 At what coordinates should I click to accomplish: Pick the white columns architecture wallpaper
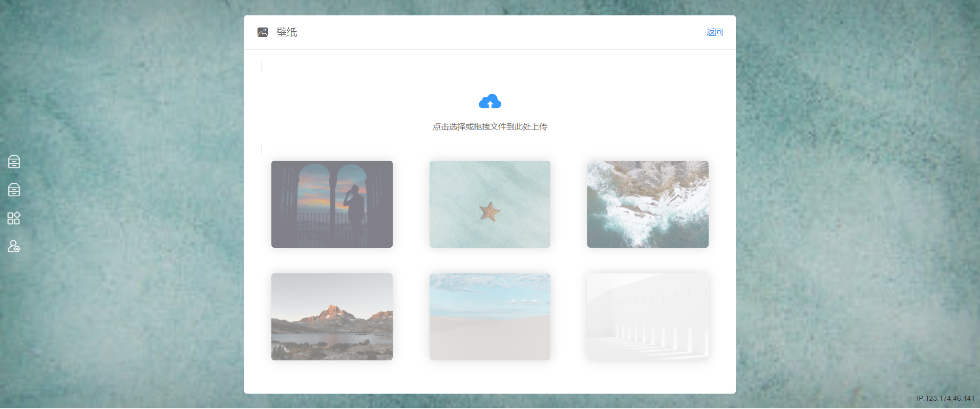pos(648,317)
